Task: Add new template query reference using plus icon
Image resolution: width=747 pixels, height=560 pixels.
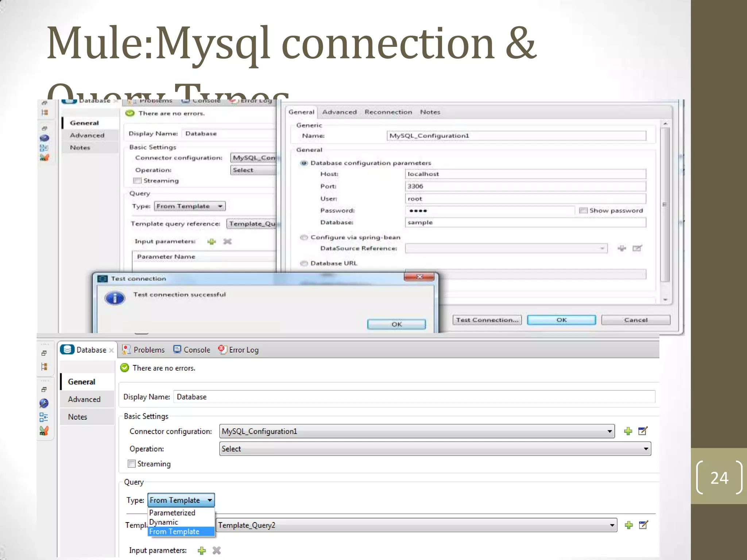Action: 628,525
